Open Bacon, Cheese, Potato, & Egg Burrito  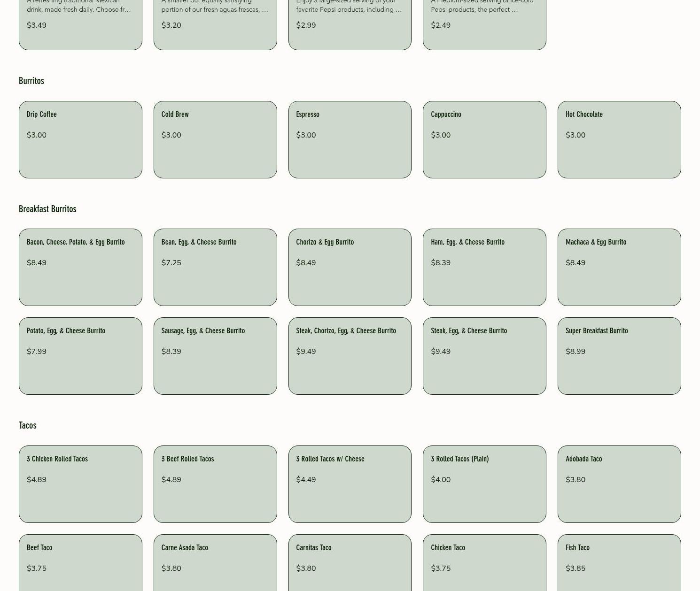click(x=80, y=267)
